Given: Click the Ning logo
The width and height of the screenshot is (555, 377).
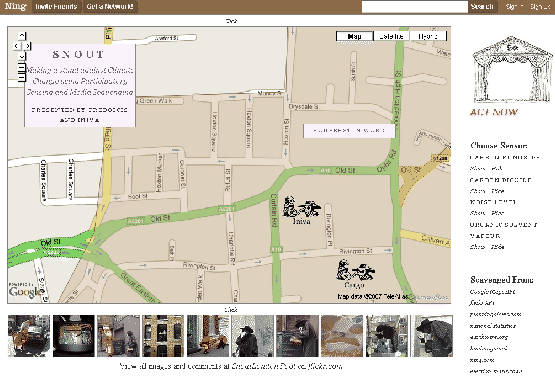Looking at the screenshot, I should click(x=16, y=6).
